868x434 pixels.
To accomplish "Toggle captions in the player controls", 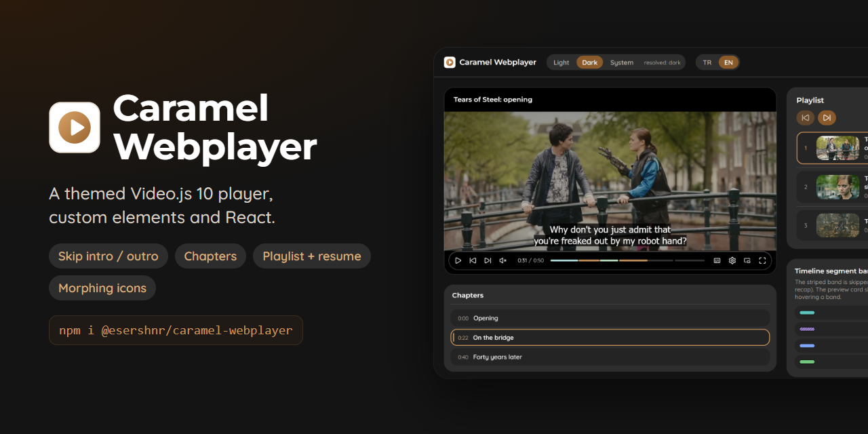I will tap(717, 260).
